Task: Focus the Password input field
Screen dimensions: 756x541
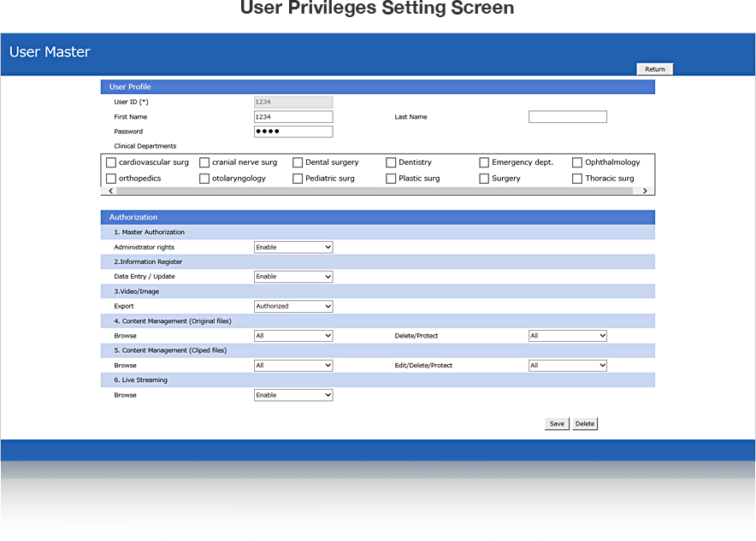Action: 293,132
